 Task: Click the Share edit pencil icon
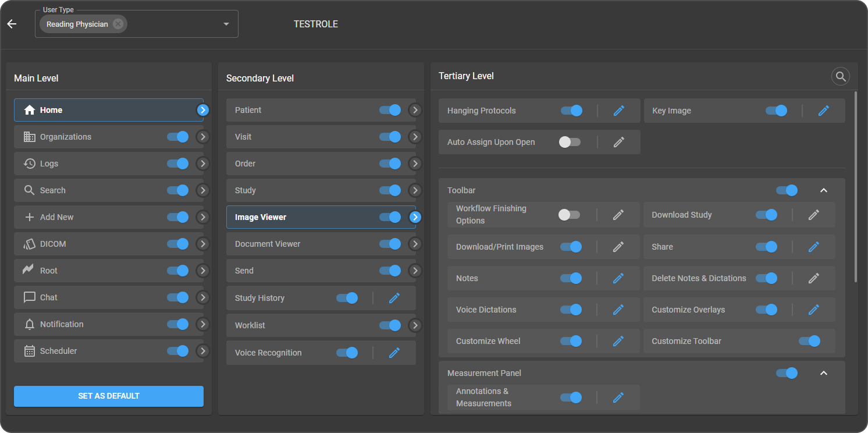[x=813, y=247]
